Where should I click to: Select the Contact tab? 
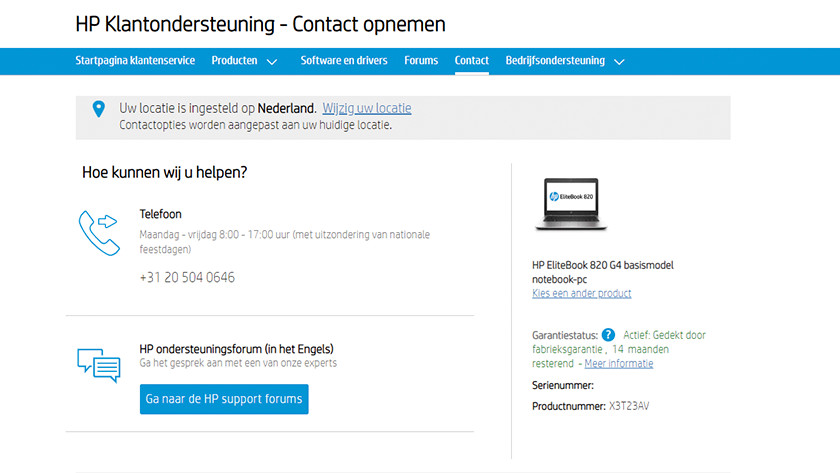tap(472, 60)
